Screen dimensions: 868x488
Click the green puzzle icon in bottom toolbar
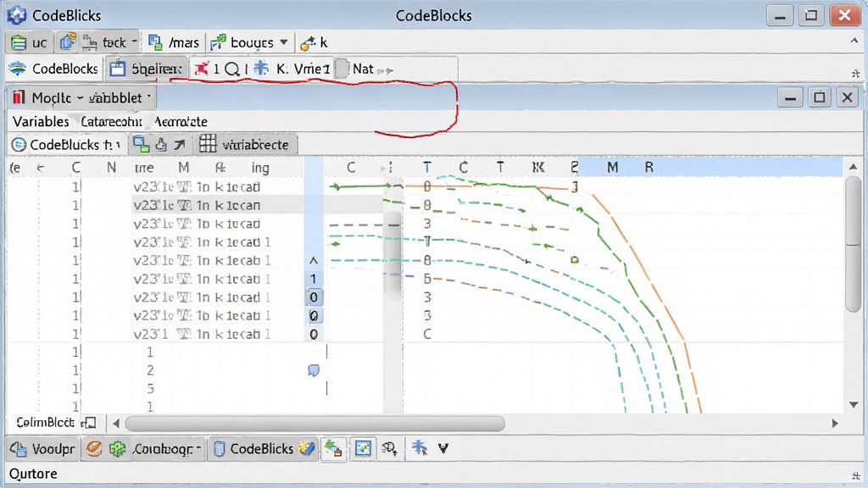117,449
